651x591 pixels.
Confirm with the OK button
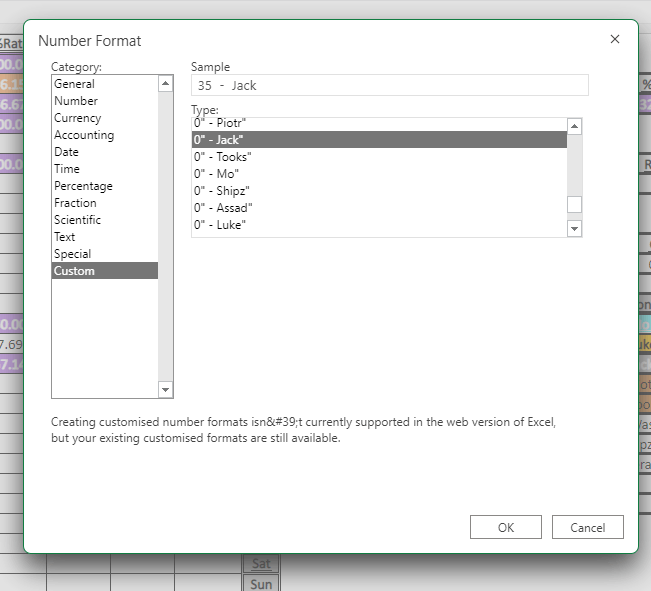(506, 527)
